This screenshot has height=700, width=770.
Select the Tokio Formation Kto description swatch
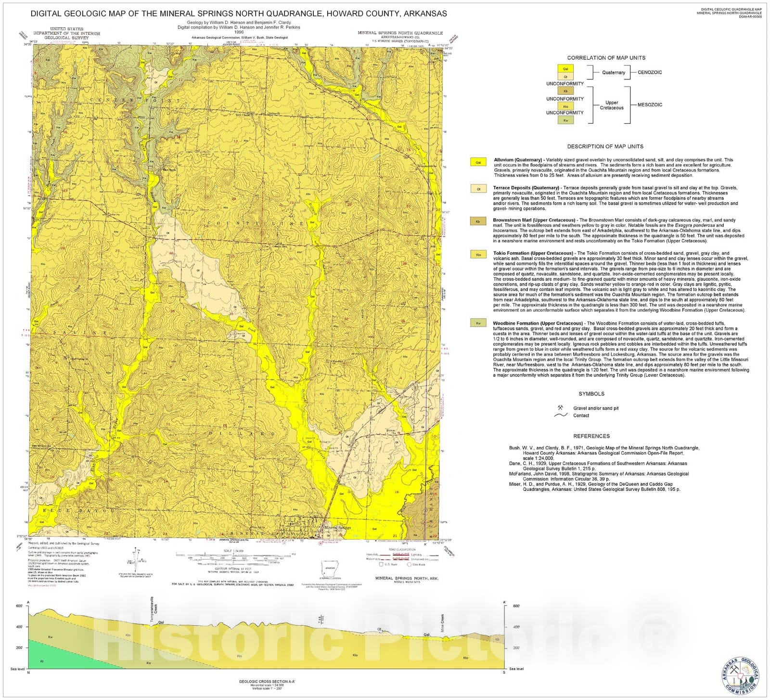478,255
